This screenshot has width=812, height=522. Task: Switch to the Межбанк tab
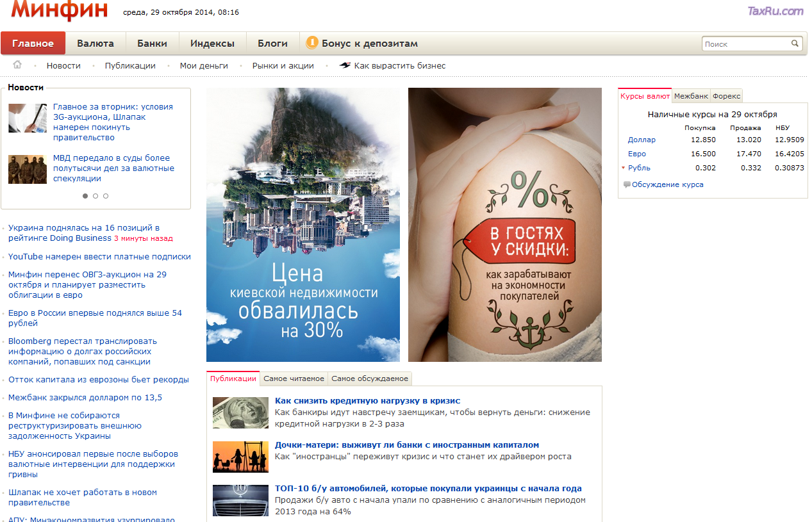(x=690, y=95)
